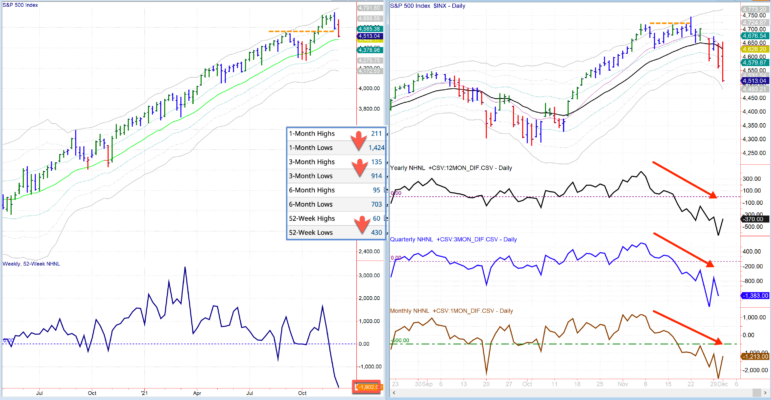Screen dimensions: 771x400
Task: Select the '3-Month Highs' row in table
Action: (336, 162)
